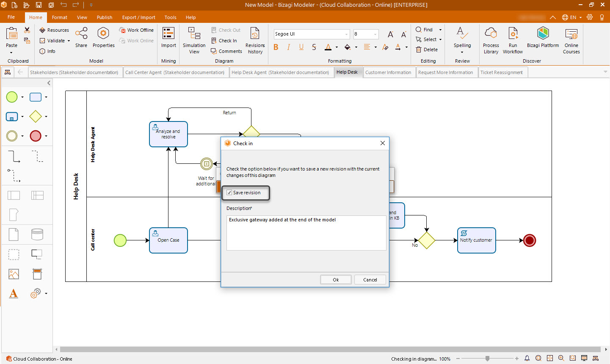This screenshot has height=364, width=610.
Task: Open Request More Information diagram tab
Action: pos(446,72)
